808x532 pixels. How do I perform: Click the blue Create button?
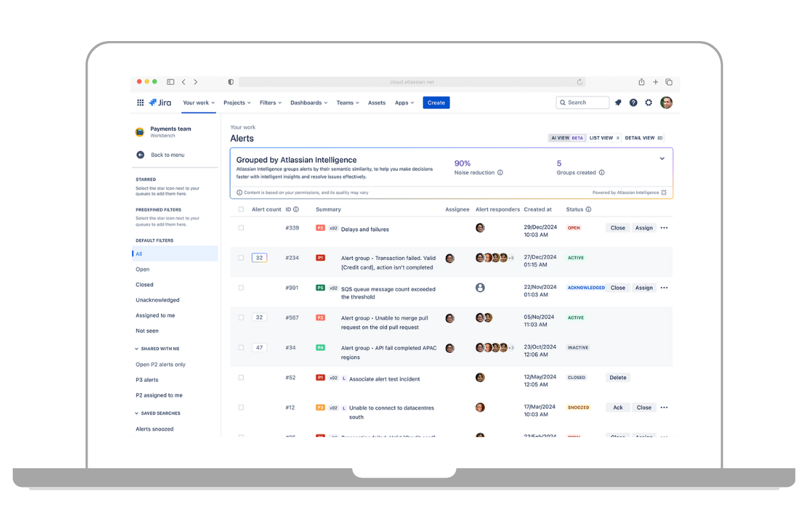436,103
